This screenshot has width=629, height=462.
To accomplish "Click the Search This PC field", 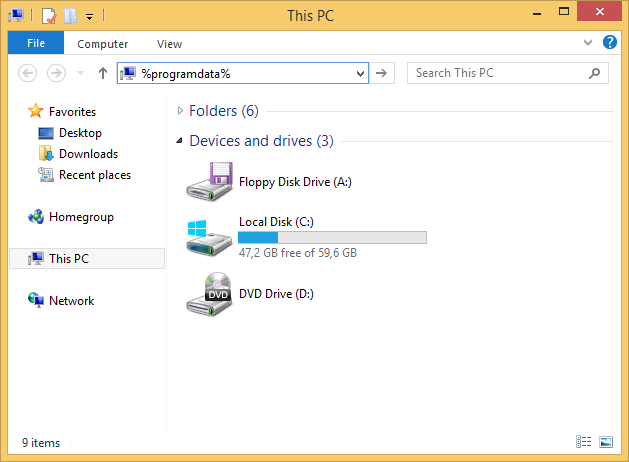I will (x=507, y=73).
